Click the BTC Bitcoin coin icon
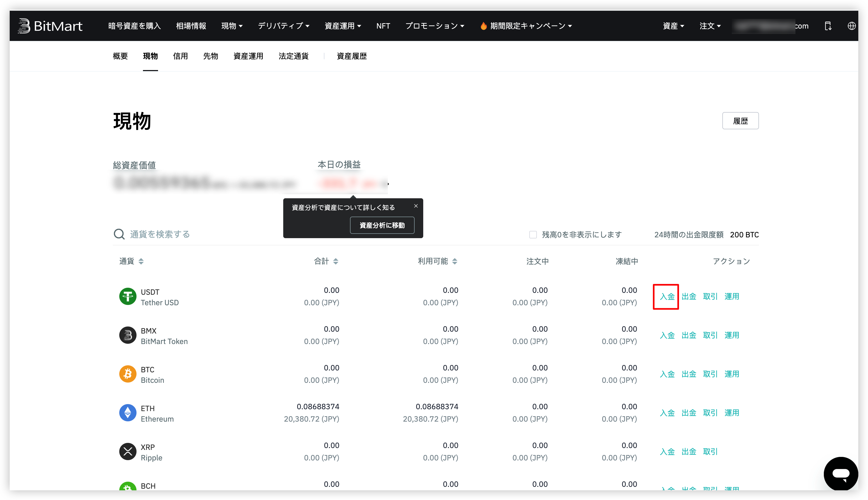The height and width of the screenshot is (500, 868). pyautogui.click(x=128, y=374)
